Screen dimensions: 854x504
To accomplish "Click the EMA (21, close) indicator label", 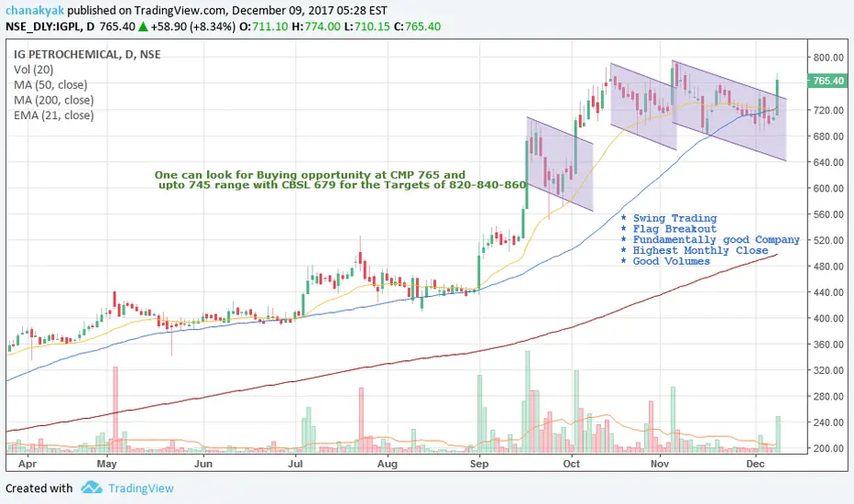I will pyautogui.click(x=54, y=115).
